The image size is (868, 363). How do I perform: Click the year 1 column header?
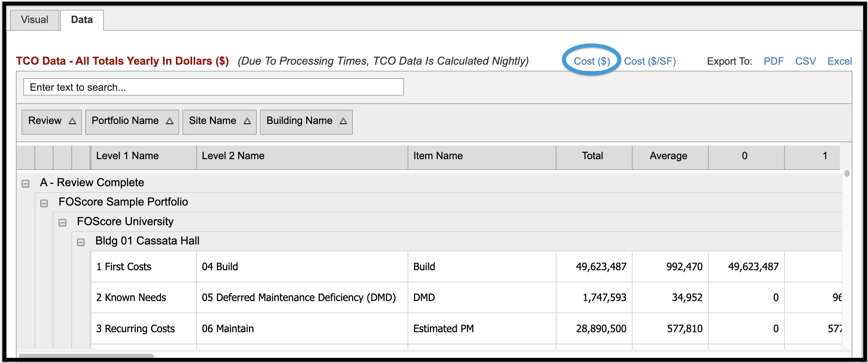(x=812, y=157)
